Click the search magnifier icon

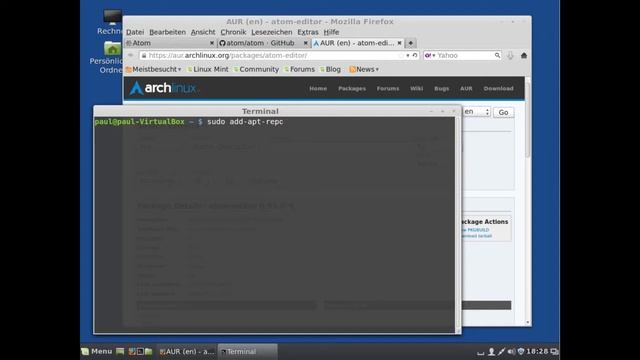click(497, 55)
